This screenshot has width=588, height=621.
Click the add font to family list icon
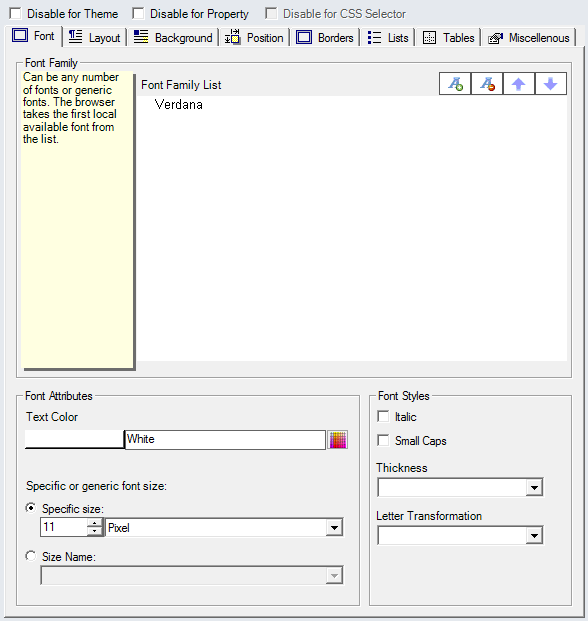coord(455,84)
